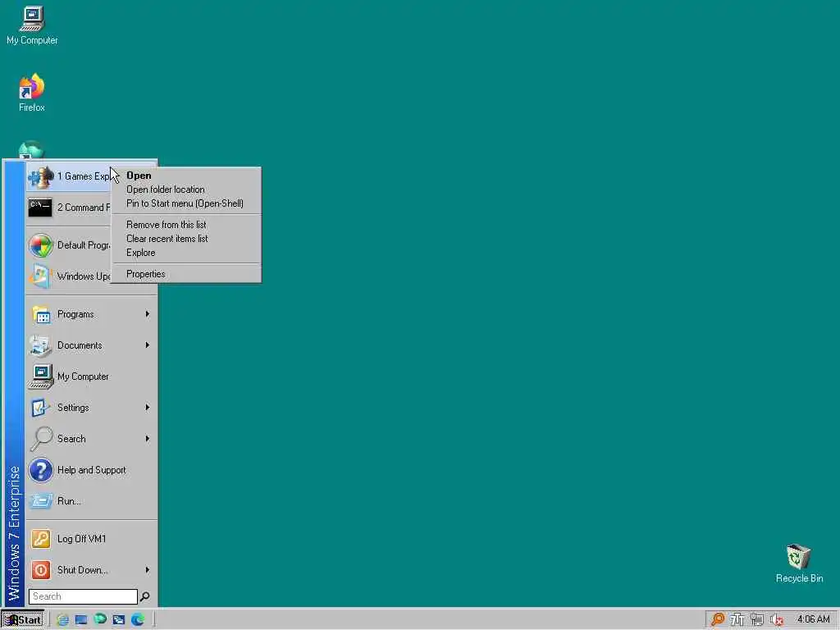Viewport: 840px width, 630px height.
Task: Click the Default Programs start menu icon
Action: click(x=41, y=245)
